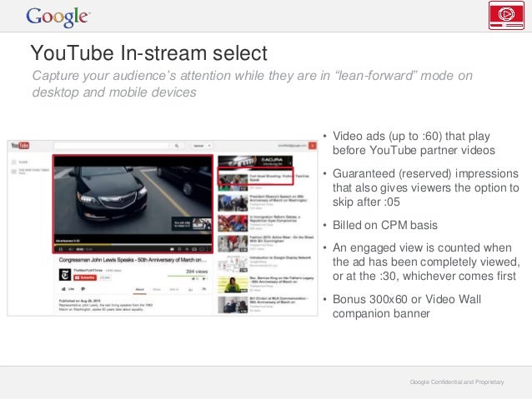532x399 pixels.
Task: Click the dislike icon next to Like
Action: [83, 289]
